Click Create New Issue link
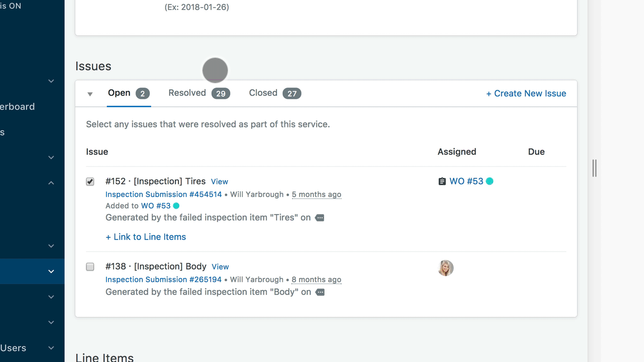This screenshot has height=362, width=644. tap(526, 93)
